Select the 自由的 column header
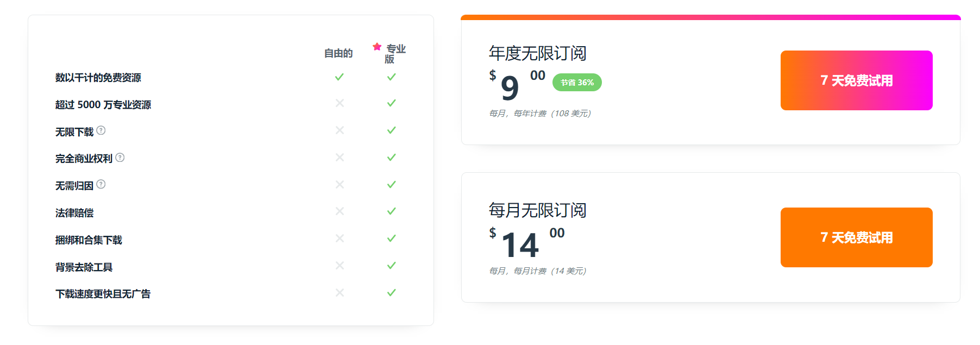 (338, 53)
